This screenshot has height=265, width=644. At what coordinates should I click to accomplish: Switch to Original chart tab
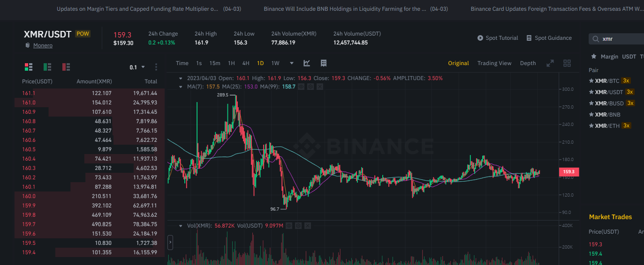[x=458, y=63]
